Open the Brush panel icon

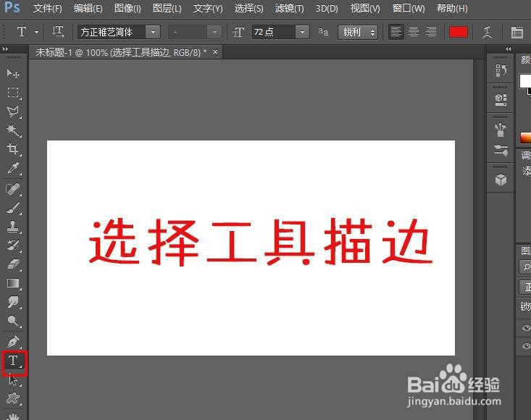[501, 130]
